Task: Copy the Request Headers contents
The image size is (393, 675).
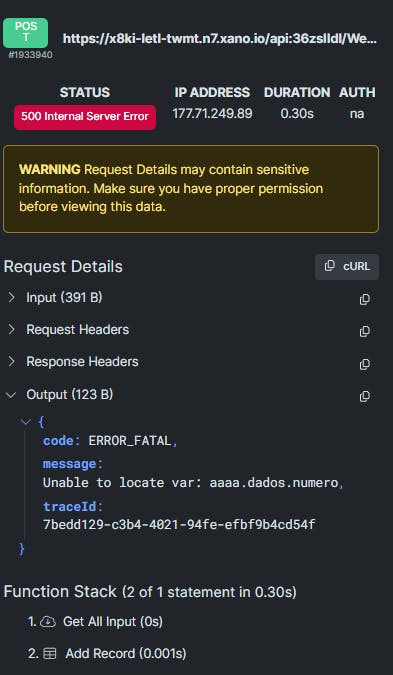Action: coord(364,331)
